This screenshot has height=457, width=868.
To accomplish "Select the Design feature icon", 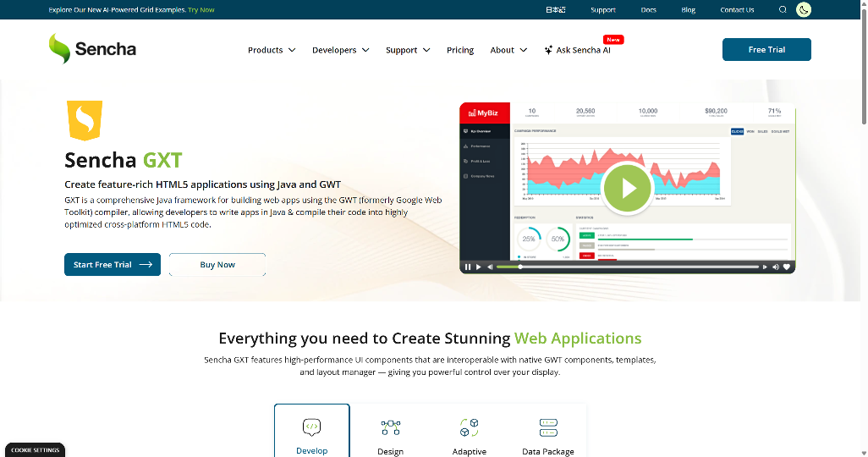I will tap(390, 427).
